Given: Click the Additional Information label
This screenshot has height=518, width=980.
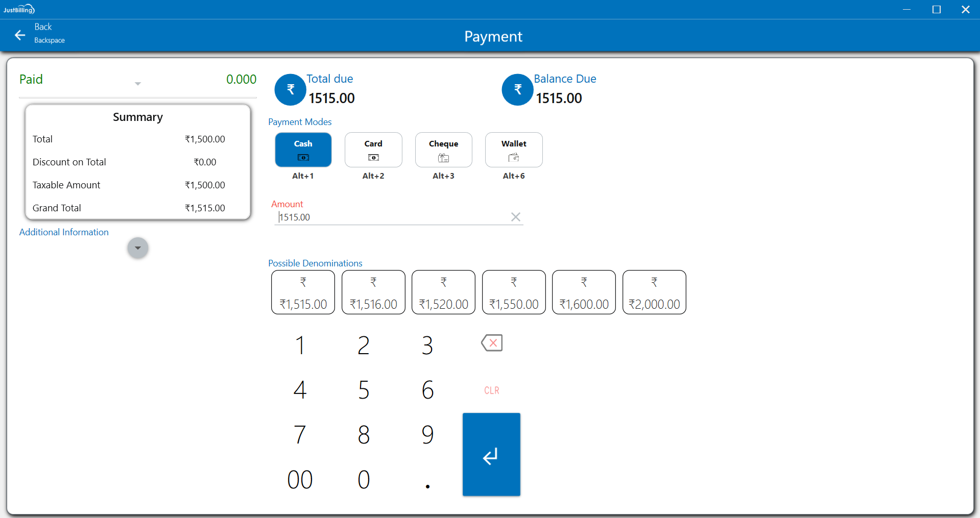Looking at the screenshot, I should [x=64, y=232].
